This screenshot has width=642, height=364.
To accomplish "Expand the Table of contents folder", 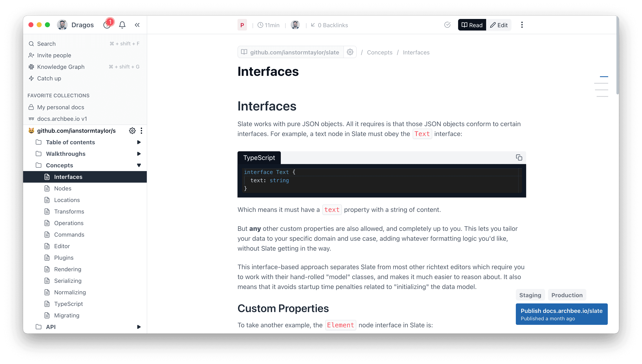I will pos(139,142).
